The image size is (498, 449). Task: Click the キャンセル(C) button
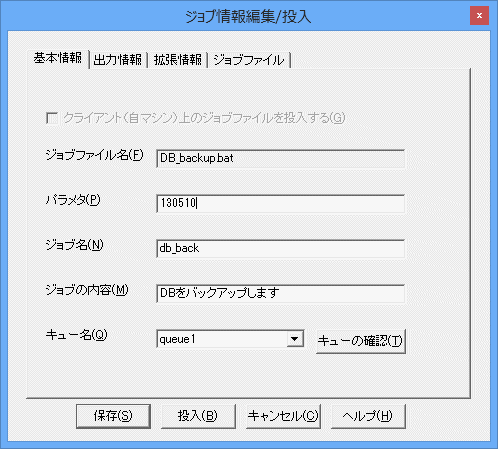coord(283,416)
